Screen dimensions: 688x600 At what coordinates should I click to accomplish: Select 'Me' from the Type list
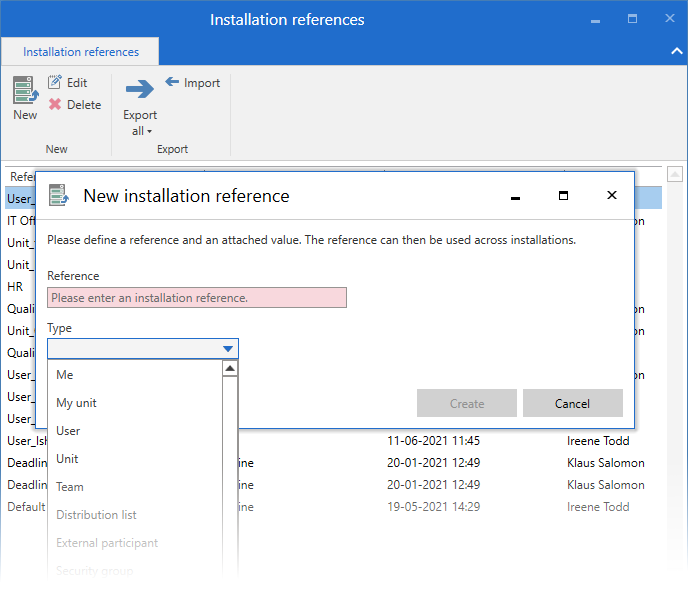click(x=65, y=375)
